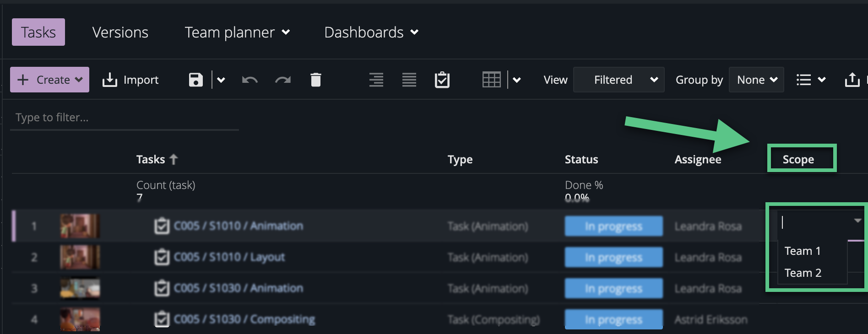Switch to the Versions tab
Viewport: 868px width, 334px height.
pyautogui.click(x=120, y=32)
